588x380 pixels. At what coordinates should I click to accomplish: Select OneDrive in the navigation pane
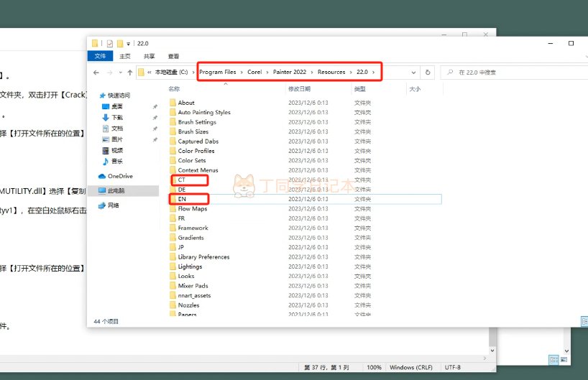120,176
